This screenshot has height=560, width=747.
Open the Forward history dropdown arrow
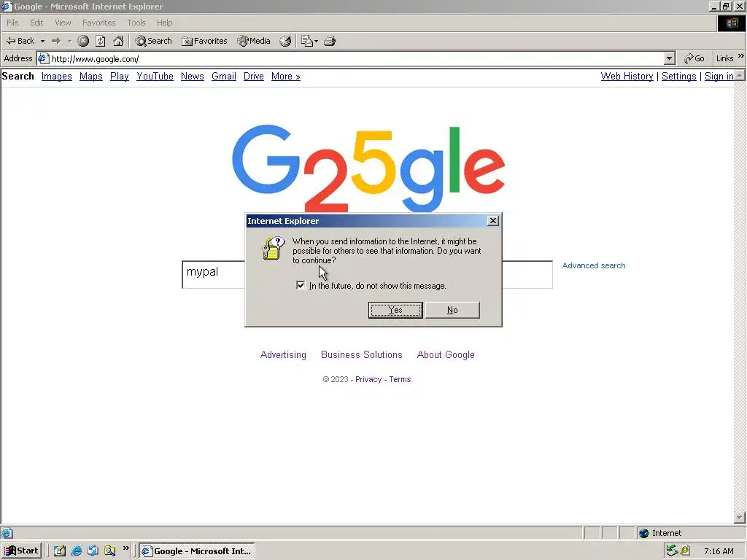click(x=69, y=41)
